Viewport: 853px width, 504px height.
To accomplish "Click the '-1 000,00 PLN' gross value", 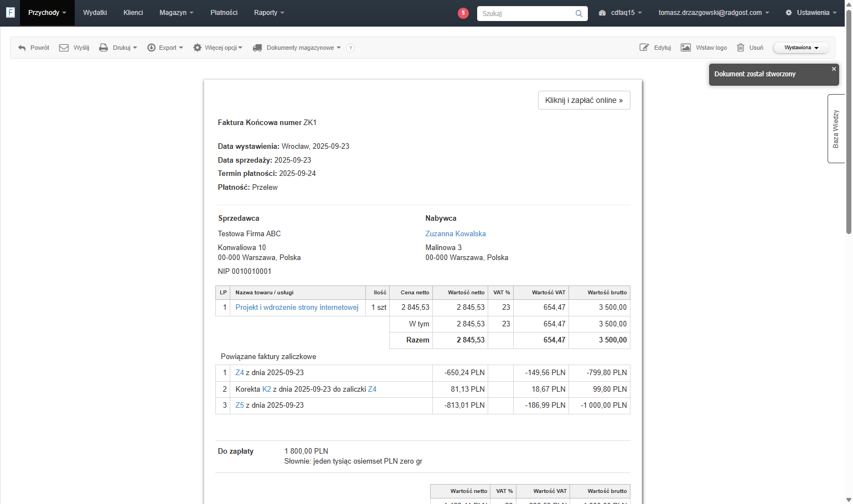I will coord(604,406).
